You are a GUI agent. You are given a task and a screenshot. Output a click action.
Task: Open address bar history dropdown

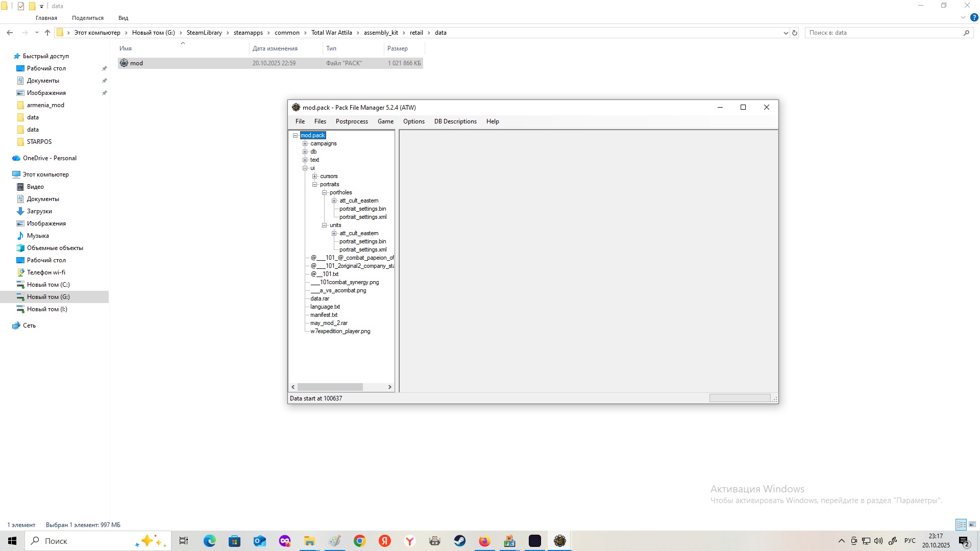(x=786, y=33)
